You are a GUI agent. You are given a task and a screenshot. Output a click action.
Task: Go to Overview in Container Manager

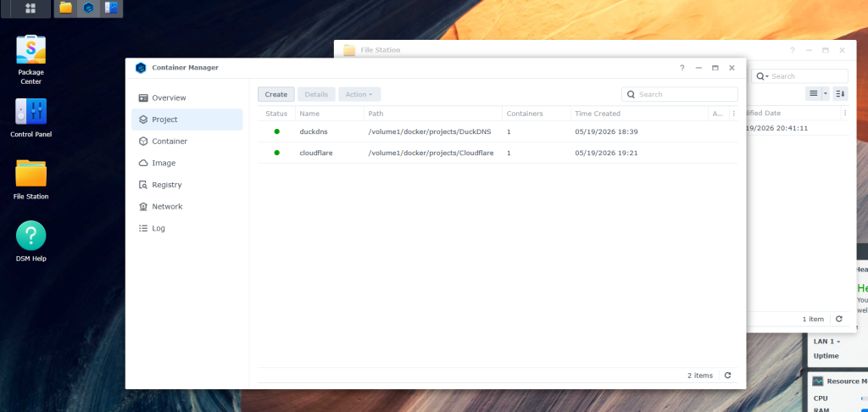pos(187,97)
